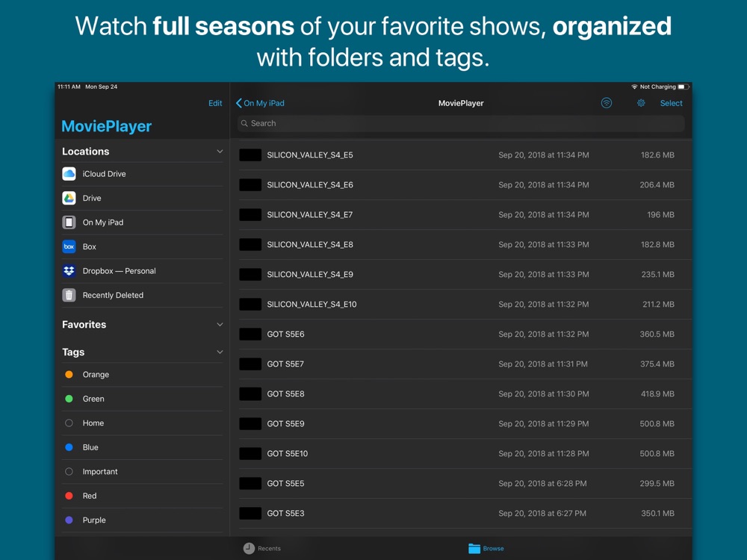Click the file name GOT S5E9

point(285,424)
